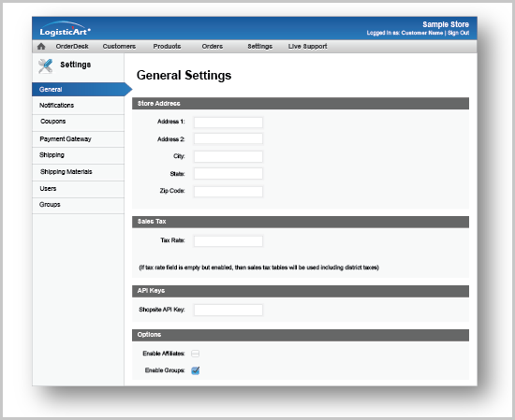Click the Sign Out link
Viewport: 515px width, 420px height.
[458, 33]
